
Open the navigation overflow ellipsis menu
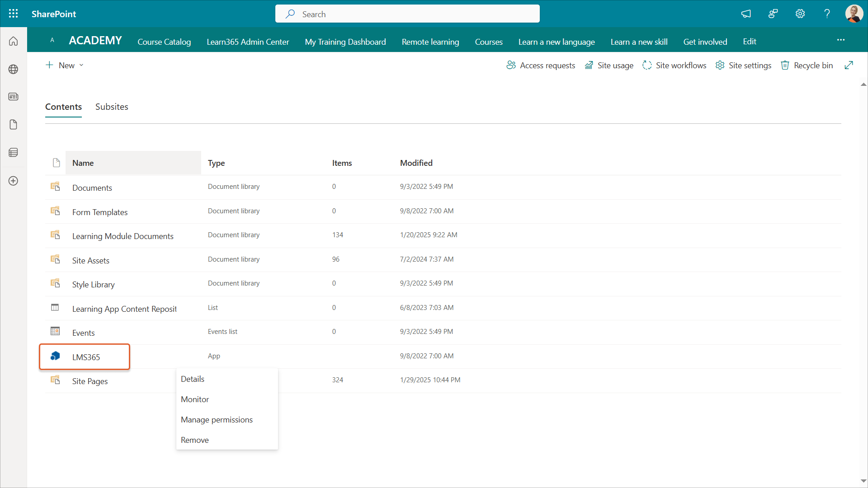pyautogui.click(x=841, y=40)
